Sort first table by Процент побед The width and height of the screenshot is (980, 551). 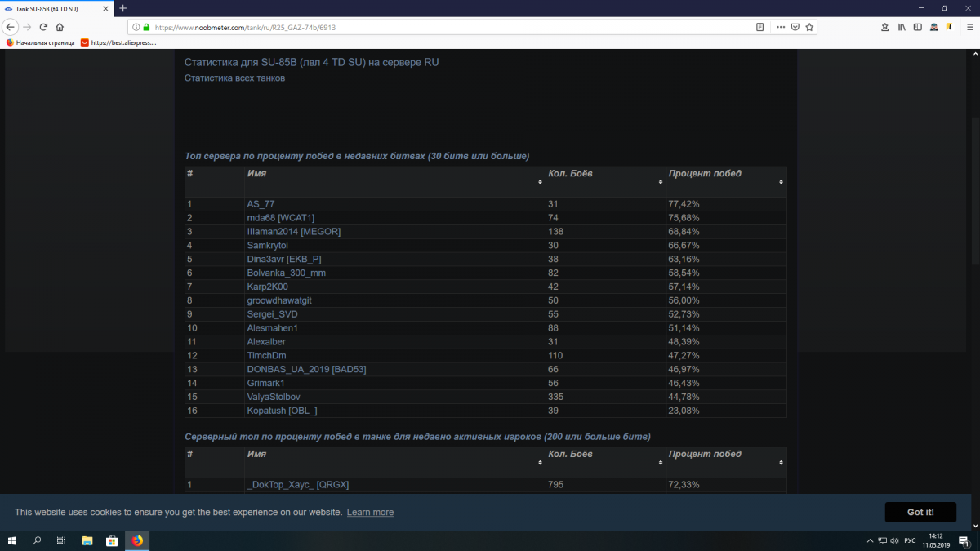click(x=725, y=181)
